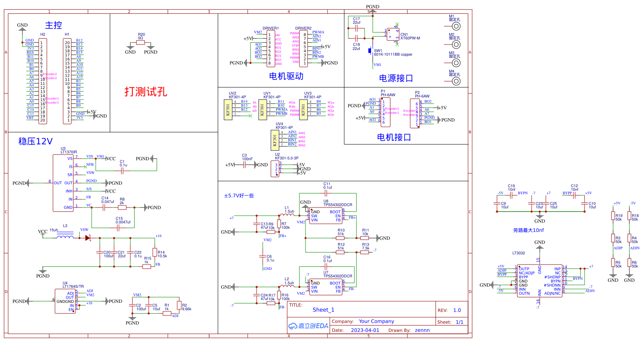Screen dimensions: 644x342
Task: Select the 旁路最大10nf note
Action: coord(528,230)
